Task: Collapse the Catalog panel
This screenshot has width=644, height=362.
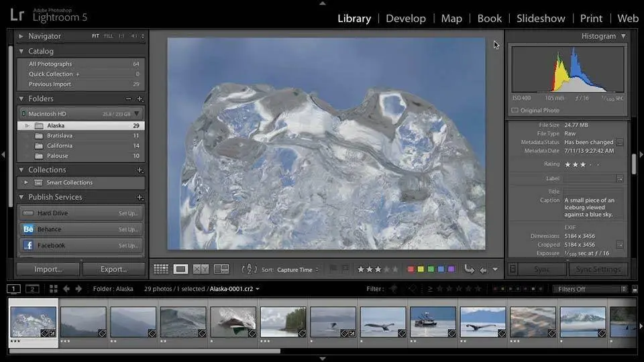Action: (x=21, y=52)
